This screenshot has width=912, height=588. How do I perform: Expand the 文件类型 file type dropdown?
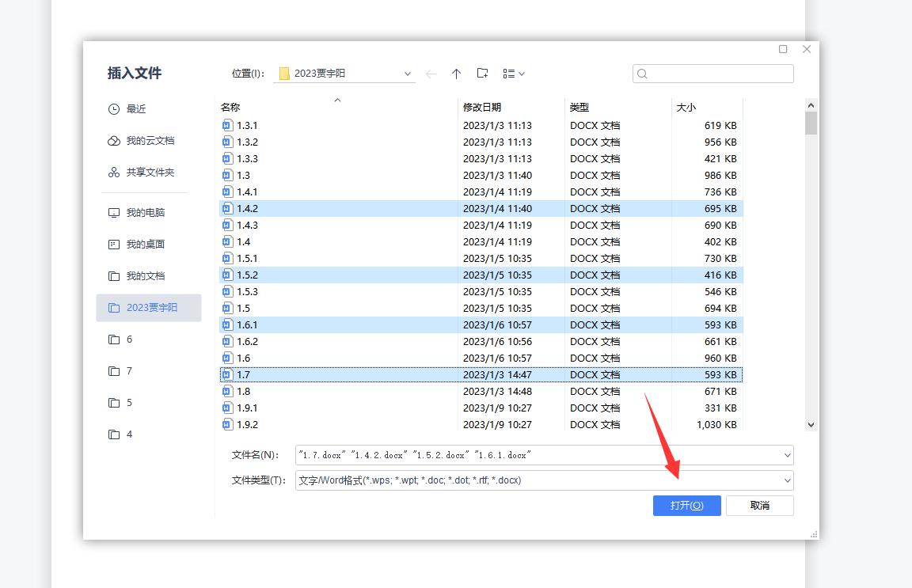pyautogui.click(x=787, y=480)
